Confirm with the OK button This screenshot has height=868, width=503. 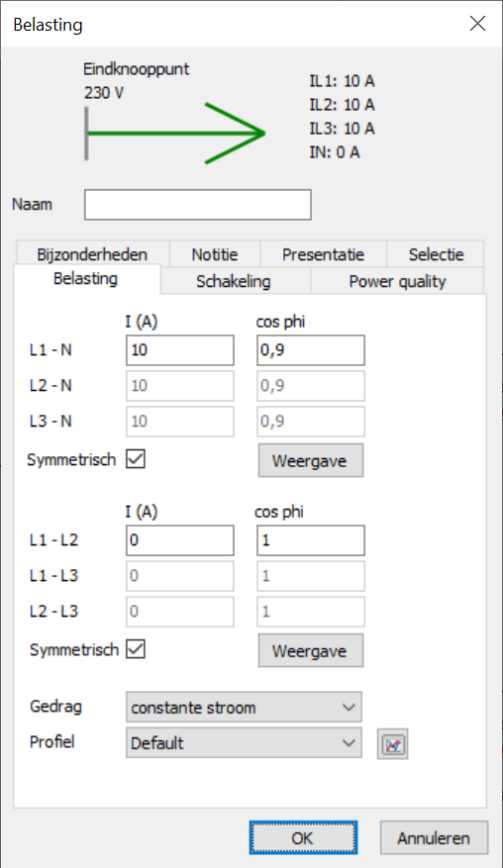303,837
